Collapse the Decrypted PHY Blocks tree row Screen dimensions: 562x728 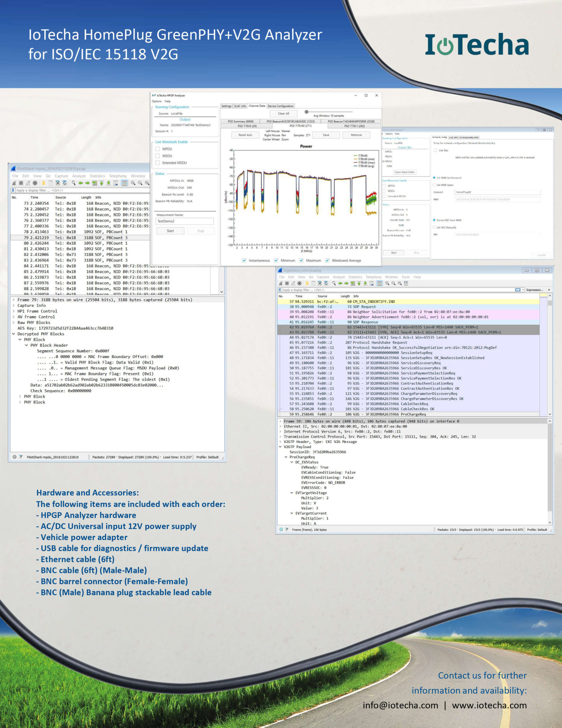point(14,334)
